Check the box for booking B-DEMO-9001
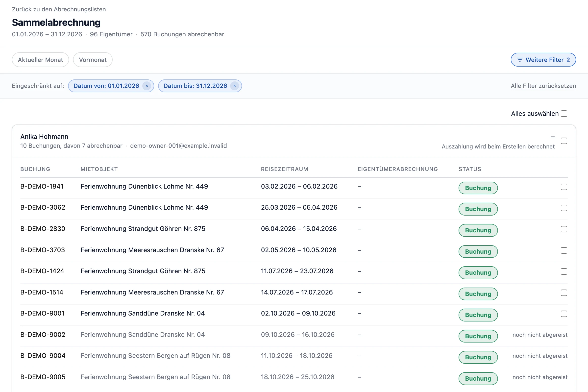The height and width of the screenshot is (392, 588). pos(564,314)
